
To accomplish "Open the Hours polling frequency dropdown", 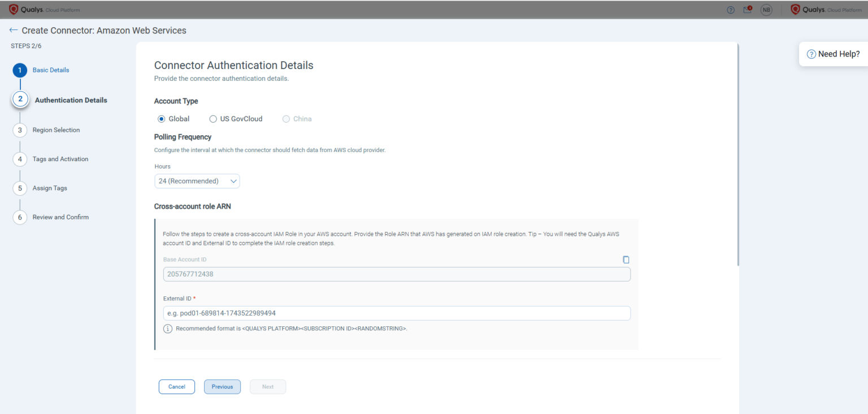I will click(197, 181).
